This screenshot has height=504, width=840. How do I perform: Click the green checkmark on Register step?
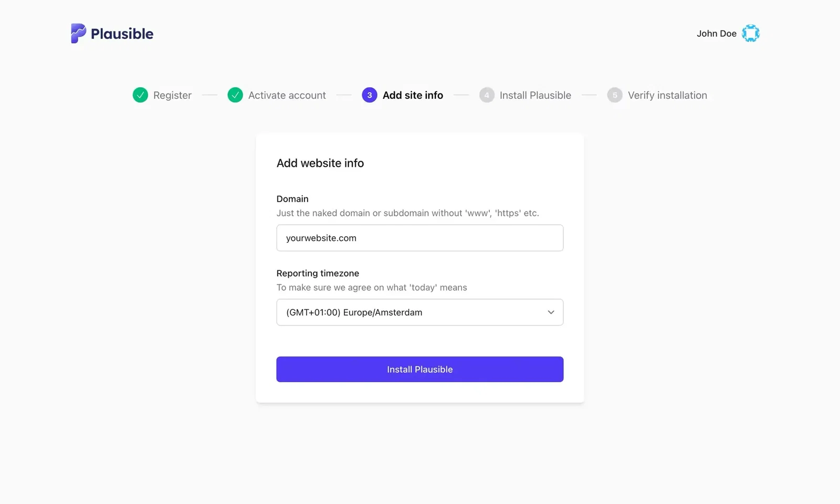[140, 95]
